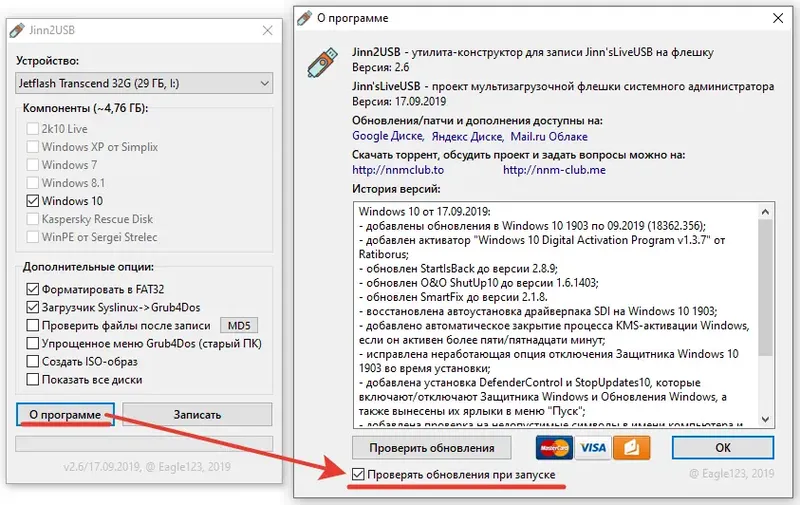The image size is (800, 505).
Task: Click the "Компоненты (~4,76 ГБ):" label
Action: [x=85, y=108]
